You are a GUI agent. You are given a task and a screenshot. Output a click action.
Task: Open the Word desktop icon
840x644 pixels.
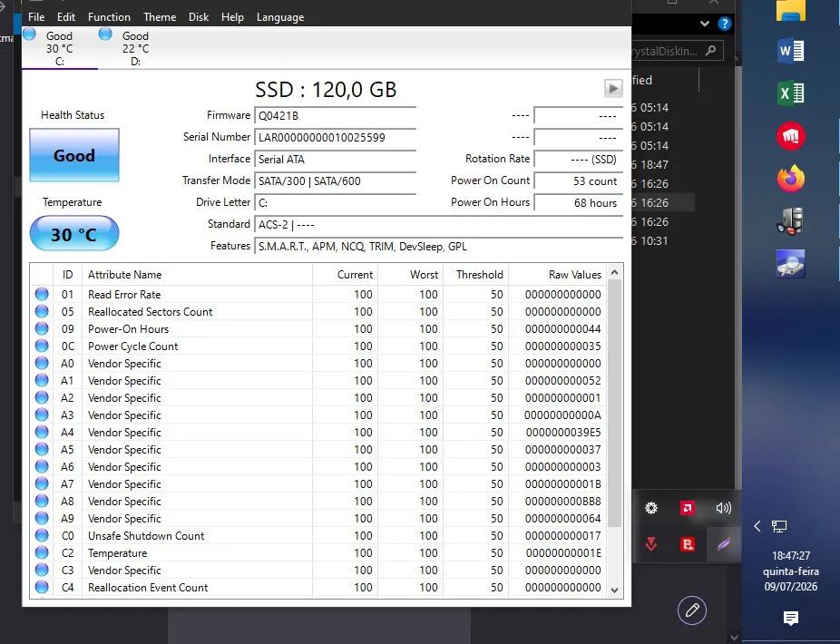pyautogui.click(x=791, y=52)
